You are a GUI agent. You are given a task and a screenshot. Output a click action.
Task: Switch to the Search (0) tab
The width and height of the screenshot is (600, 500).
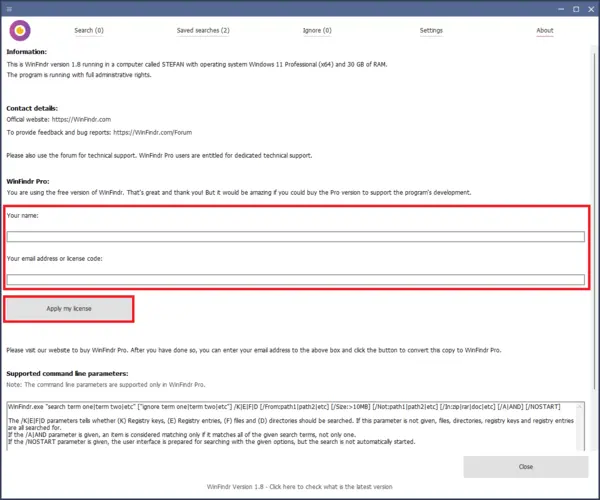click(x=89, y=30)
